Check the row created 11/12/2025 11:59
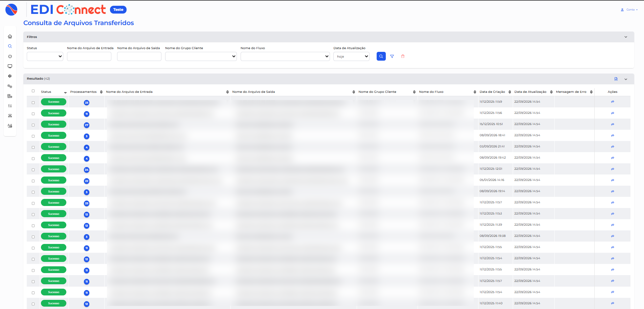The height and width of the screenshot is (309, 644). [x=33, y=102]
